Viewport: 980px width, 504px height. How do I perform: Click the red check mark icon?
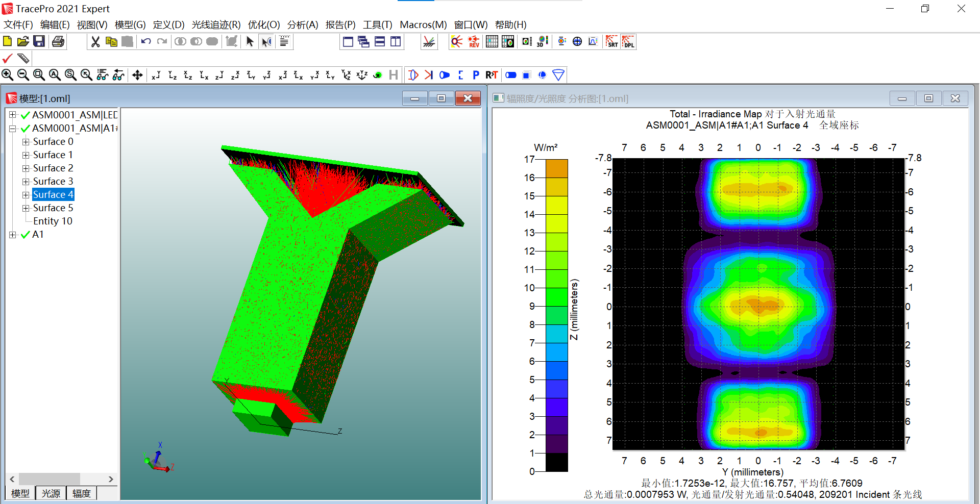(x=7, y=58)
